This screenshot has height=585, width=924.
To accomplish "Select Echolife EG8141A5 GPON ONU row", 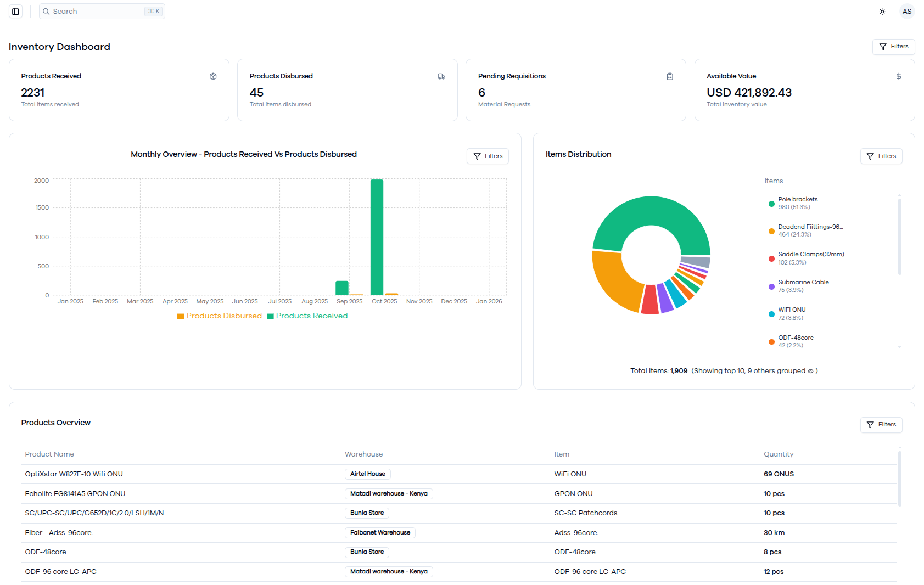I will [x=459, y=494].
